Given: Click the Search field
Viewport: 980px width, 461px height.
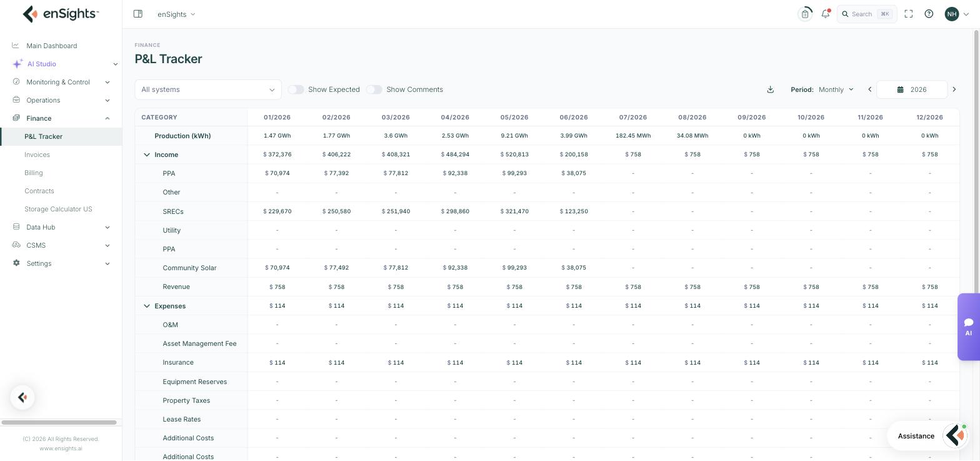Looking at the screenshot, I should [867, 14].
